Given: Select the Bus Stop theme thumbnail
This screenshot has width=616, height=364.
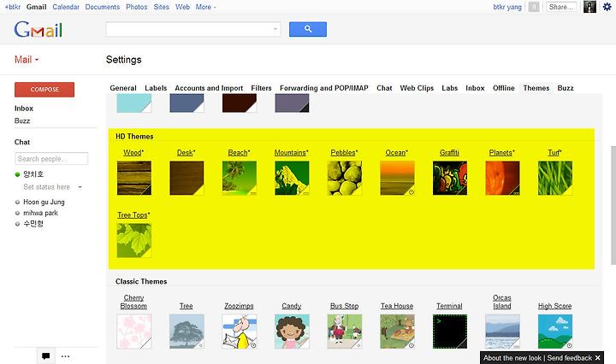Looking at the screenshot, I should click(x=345, y=332).
